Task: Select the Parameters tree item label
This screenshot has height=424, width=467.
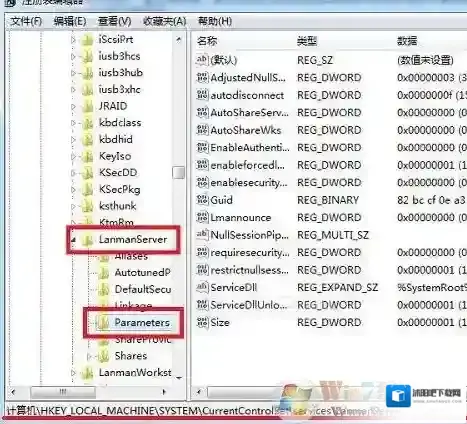Action: pos(142,323)
